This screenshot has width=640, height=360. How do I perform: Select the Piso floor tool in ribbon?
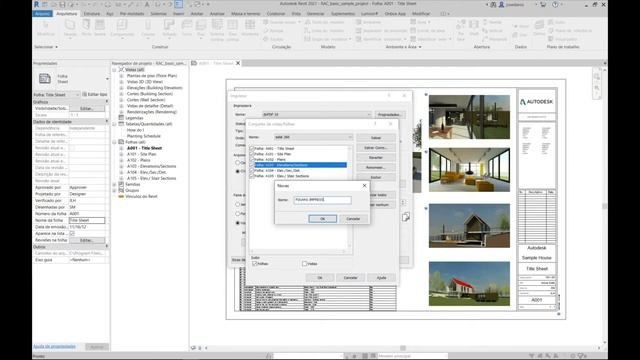click(200, 28)
